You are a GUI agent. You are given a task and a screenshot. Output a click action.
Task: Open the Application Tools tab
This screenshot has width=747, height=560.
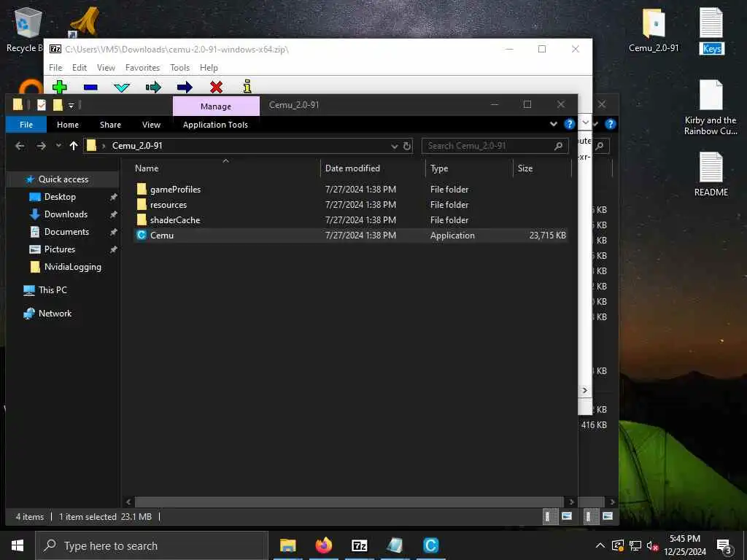coord(215,124)
